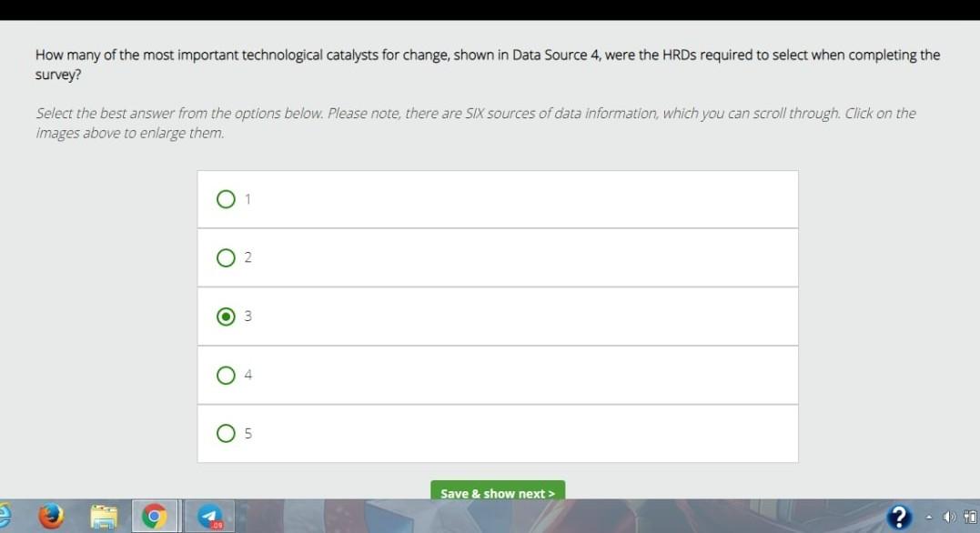The height and width of the screenshot is (533, 980).
Task: Select answer option 5
Action: [226, 433]
